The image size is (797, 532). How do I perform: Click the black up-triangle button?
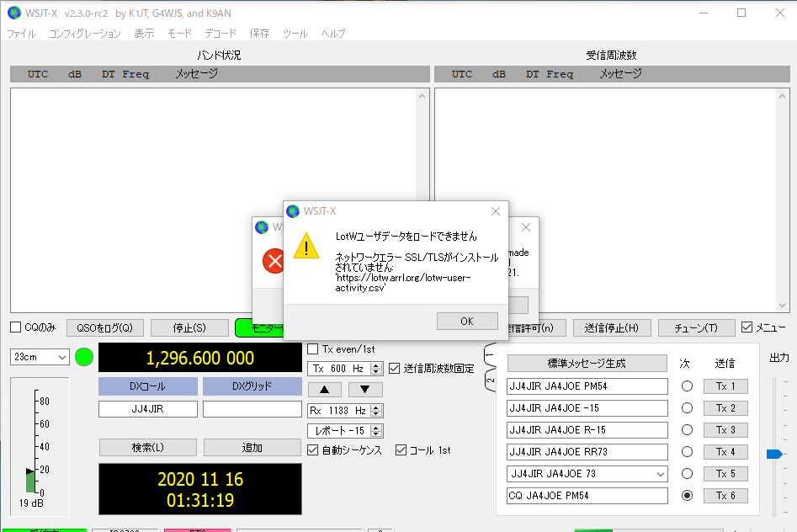click(x=324, y=390)
